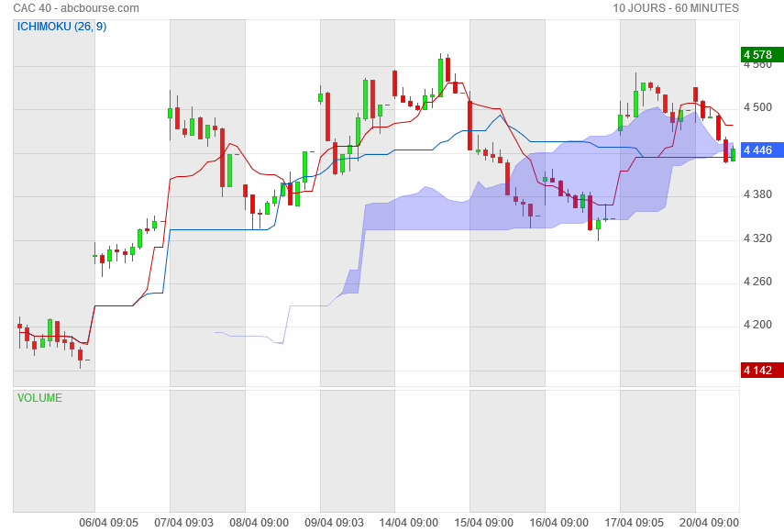
Task: Click the blue 4 446 current price tag
Action: click(762, 150)
